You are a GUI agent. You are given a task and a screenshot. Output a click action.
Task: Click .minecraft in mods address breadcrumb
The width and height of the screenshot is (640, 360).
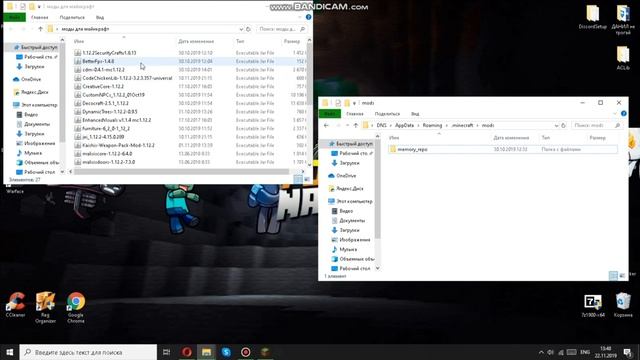click(462, 125)
